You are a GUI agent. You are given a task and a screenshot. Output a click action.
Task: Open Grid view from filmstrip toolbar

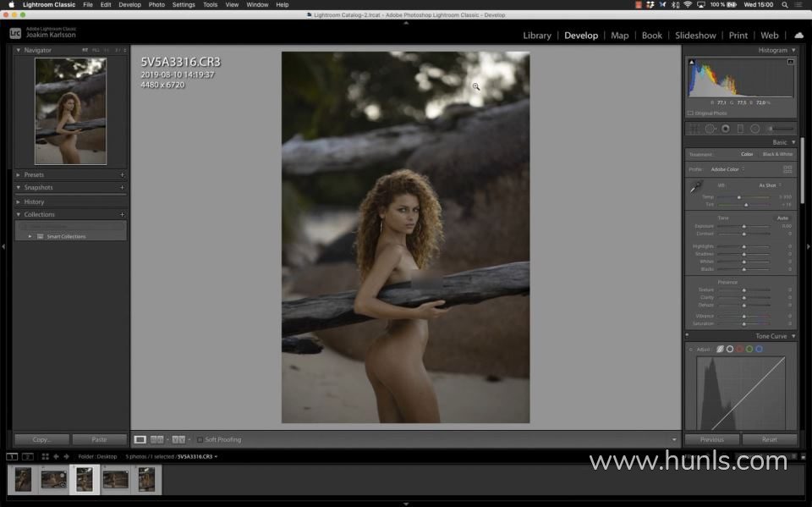click(x=46, y=456)
